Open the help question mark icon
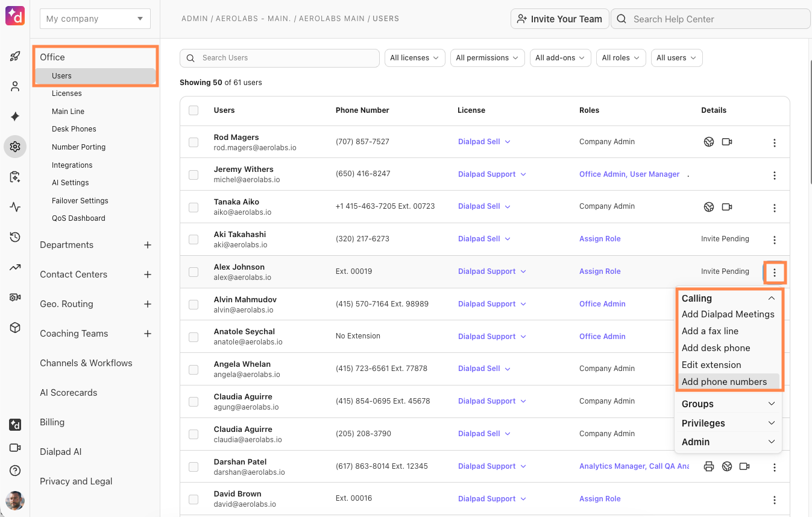 coord(15,471)
